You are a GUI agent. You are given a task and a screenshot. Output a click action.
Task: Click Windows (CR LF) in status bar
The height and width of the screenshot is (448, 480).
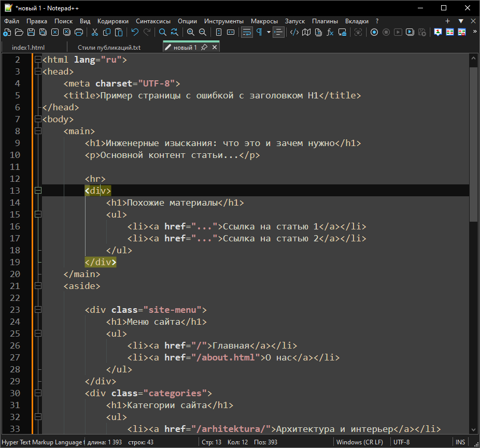click(360, 442)
